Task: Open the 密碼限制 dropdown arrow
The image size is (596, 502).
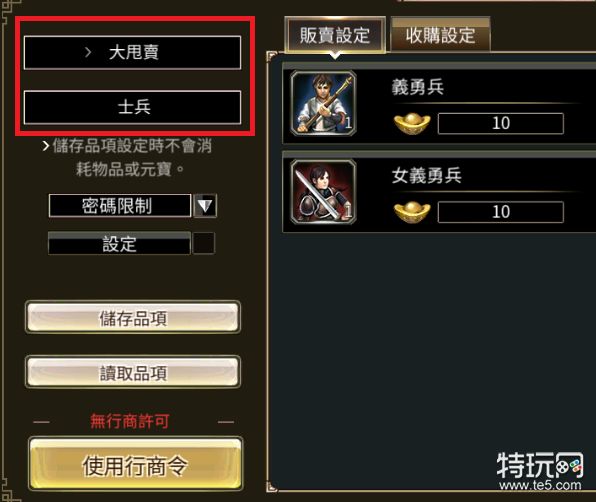Action: pos(205,206)
